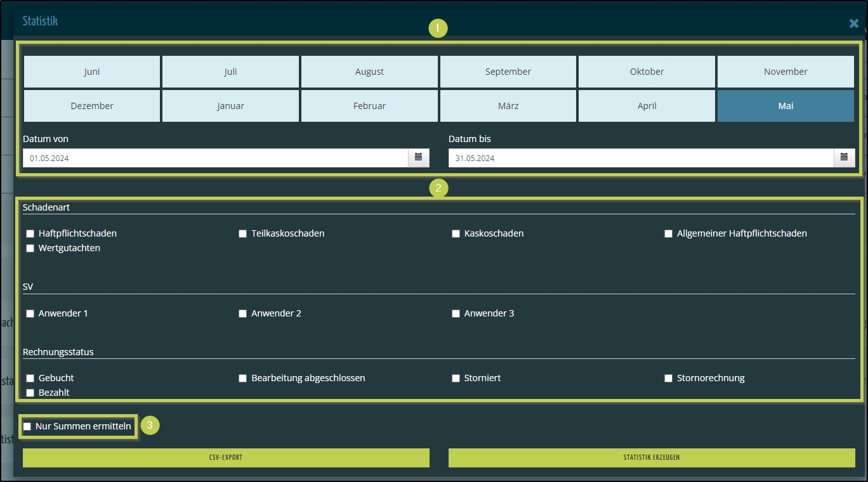
Task: Check the Allgemeiner Haftpflichtschaden box
Action: 668,234
